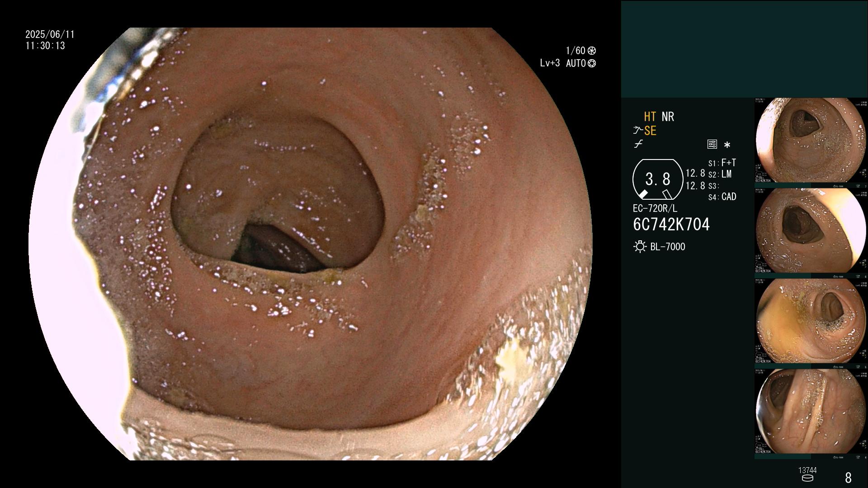
Task: Click the light source lamp icon
Action: [640, 247]
